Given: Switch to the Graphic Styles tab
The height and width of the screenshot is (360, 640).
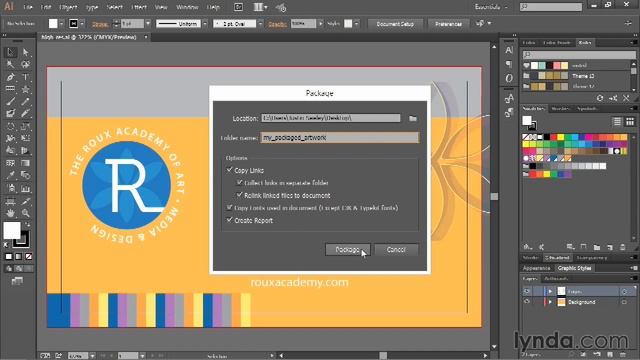Looking at the screenshot, I should tap(574, 268).
